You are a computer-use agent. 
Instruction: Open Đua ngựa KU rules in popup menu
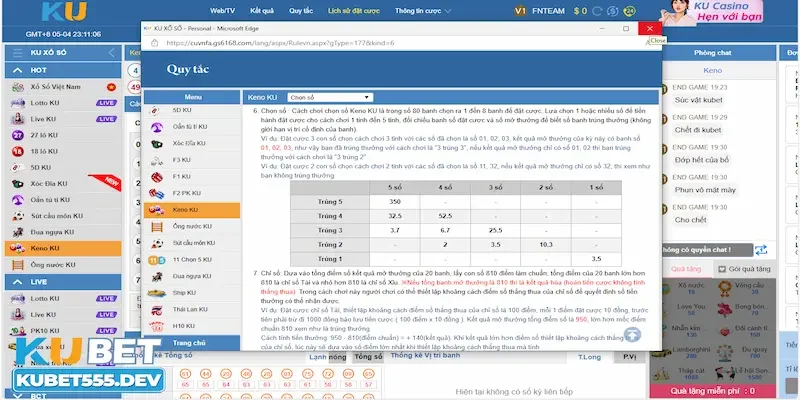point(192,276)
